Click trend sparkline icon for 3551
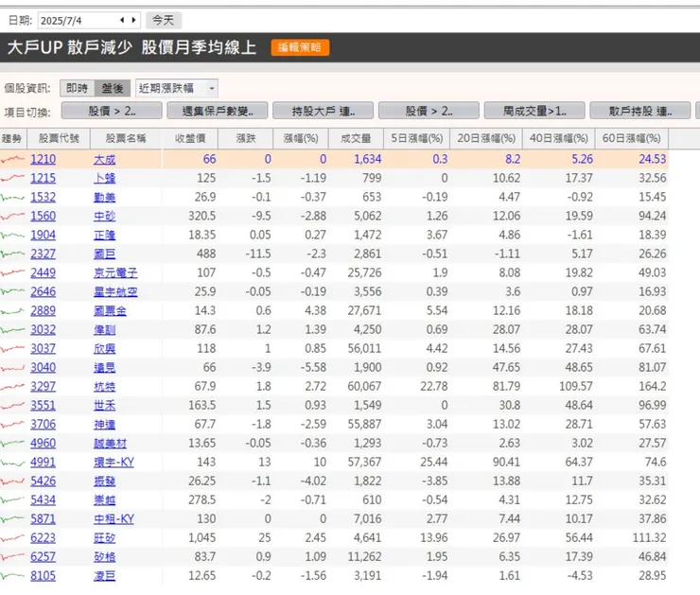 coord(12,405)
